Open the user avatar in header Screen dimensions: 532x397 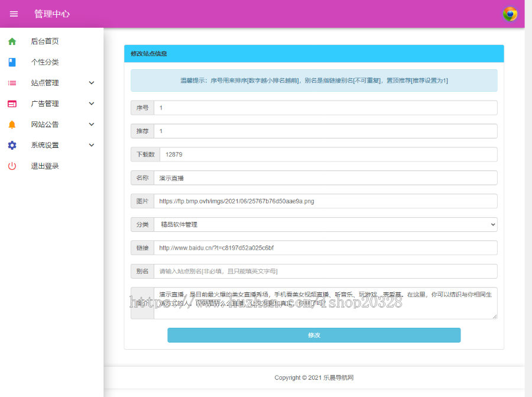510,14
